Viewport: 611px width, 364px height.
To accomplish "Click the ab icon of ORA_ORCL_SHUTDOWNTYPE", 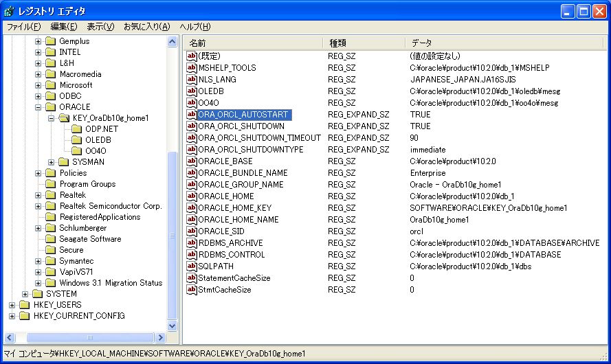I will pos(191,150).
